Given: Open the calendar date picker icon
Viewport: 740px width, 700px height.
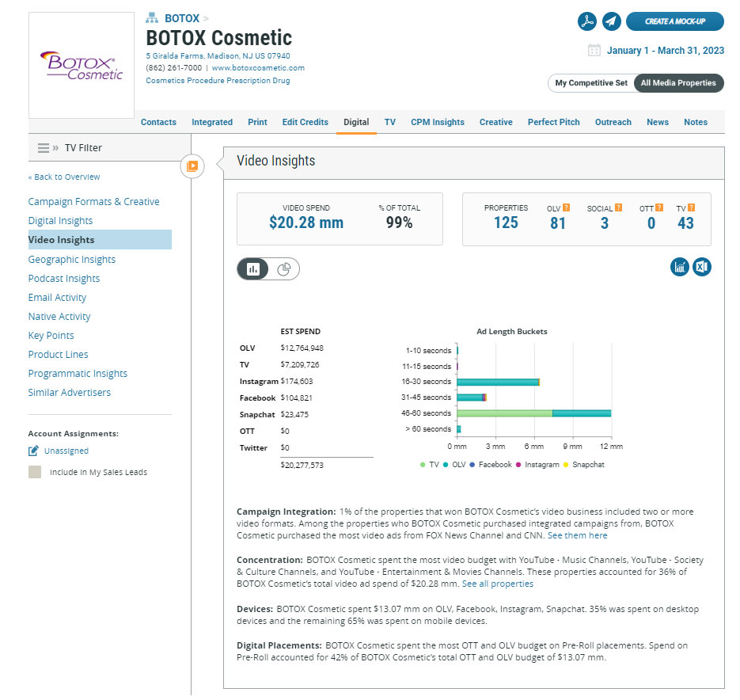Looking at the screenshot, I should [x=594, y=50].
